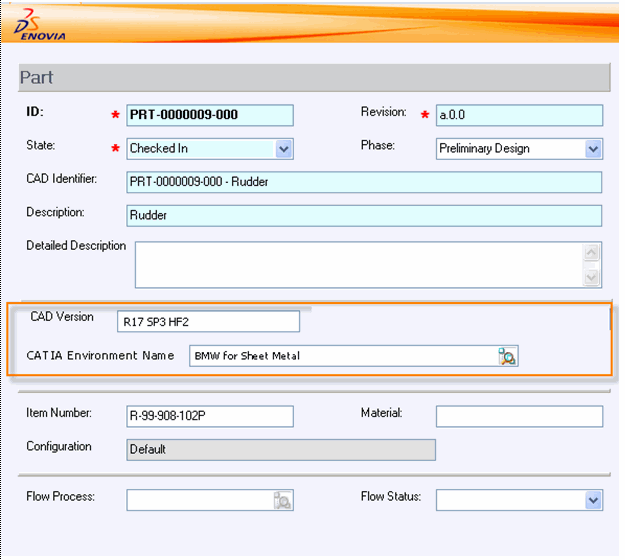
Task: Expand the Phase dropdown list
Action: point(593,149)
